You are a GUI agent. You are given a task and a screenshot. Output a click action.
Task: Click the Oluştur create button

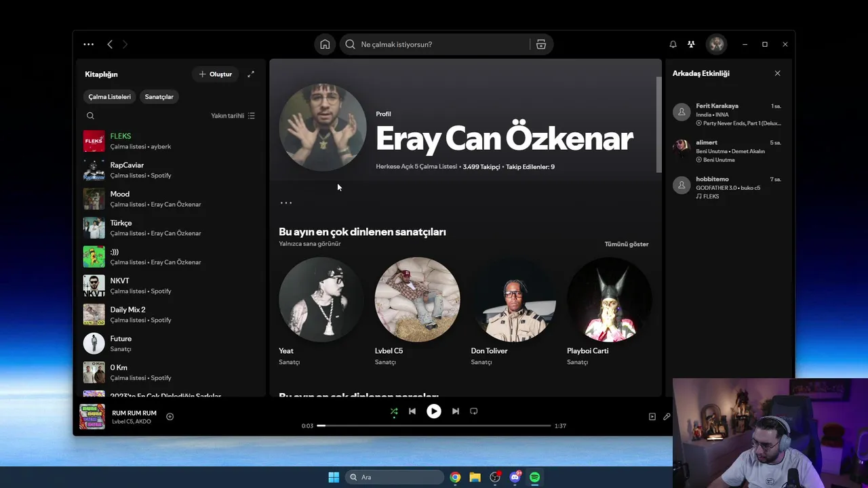point(216,74)
